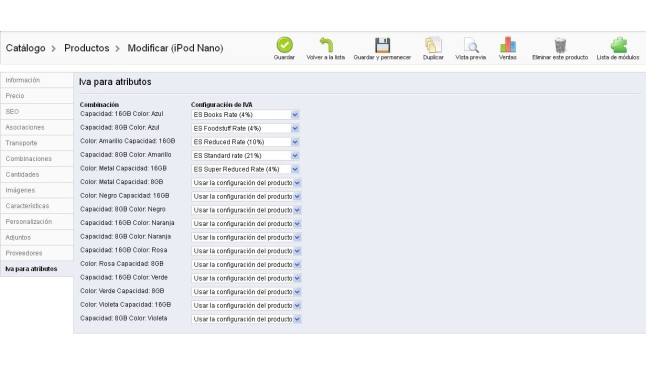Switch to the SEO tab

click(37, 112)
